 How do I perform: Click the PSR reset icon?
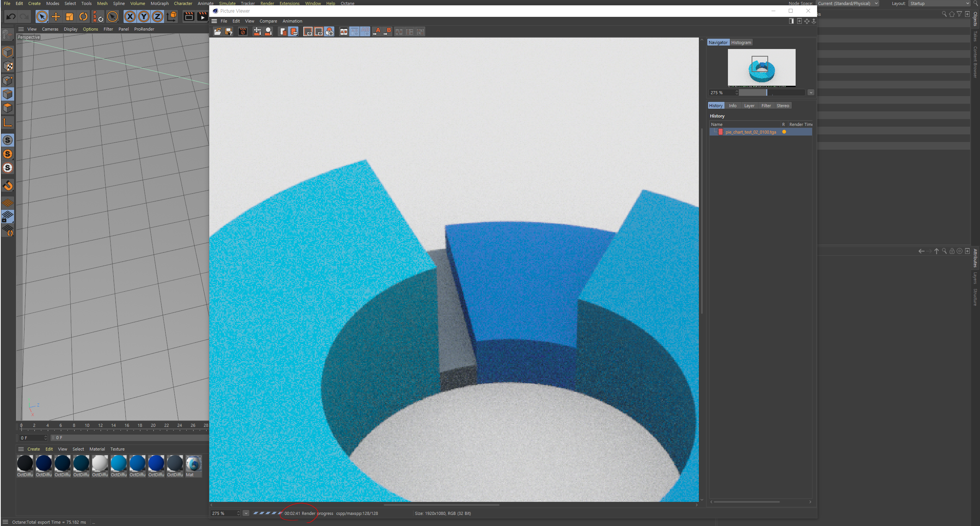point(98,16)
